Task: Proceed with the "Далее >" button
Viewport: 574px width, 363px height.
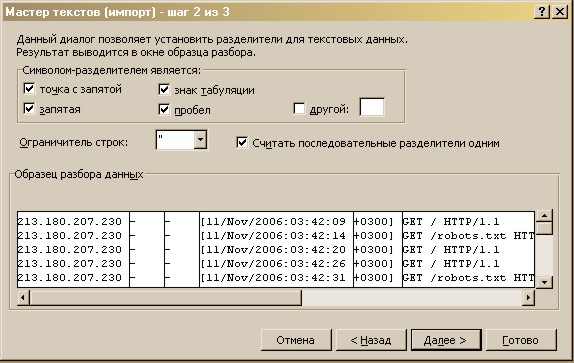Action: coord(446,340)
